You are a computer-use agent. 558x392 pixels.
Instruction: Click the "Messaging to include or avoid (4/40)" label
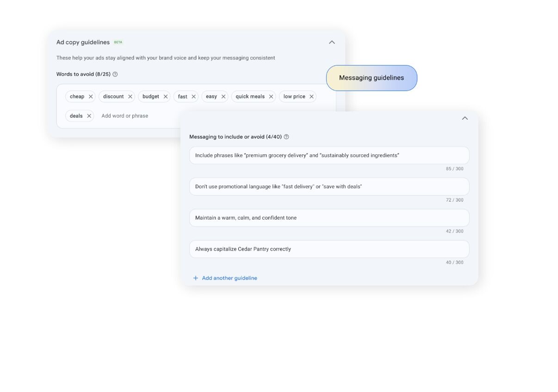click(x=236, y=137)
